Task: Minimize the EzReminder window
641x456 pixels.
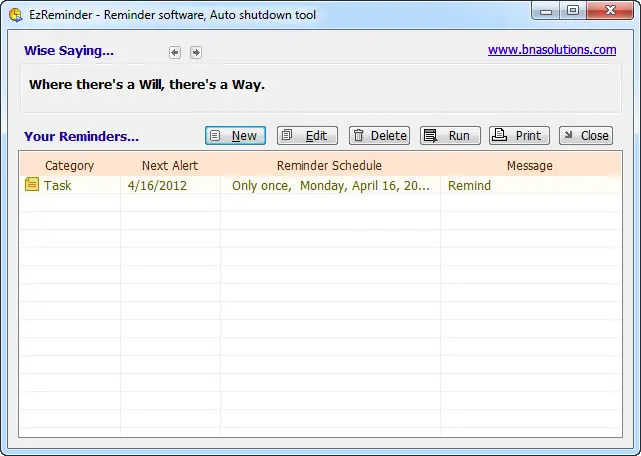Action: click(x=546, y=11)
